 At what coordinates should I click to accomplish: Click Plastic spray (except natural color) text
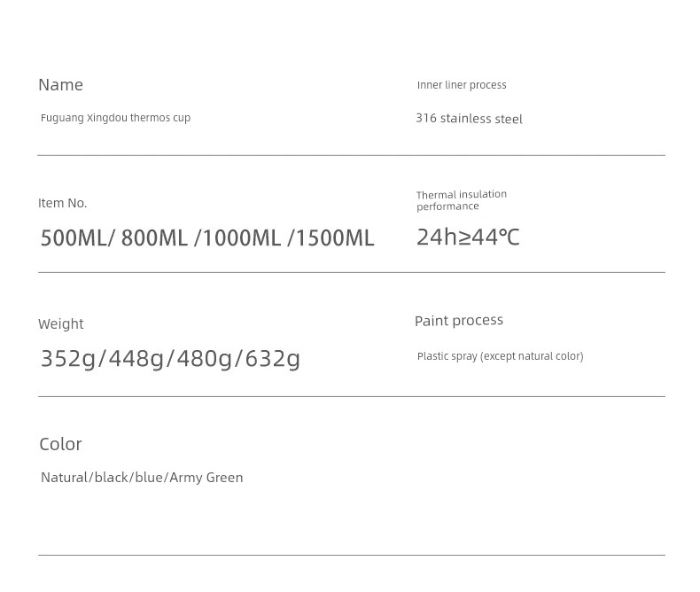500,356
